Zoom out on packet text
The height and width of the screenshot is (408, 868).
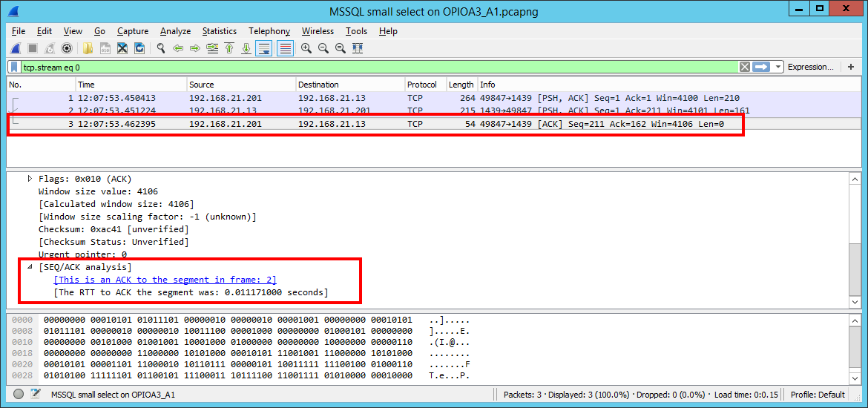click(x=323, y=48)
